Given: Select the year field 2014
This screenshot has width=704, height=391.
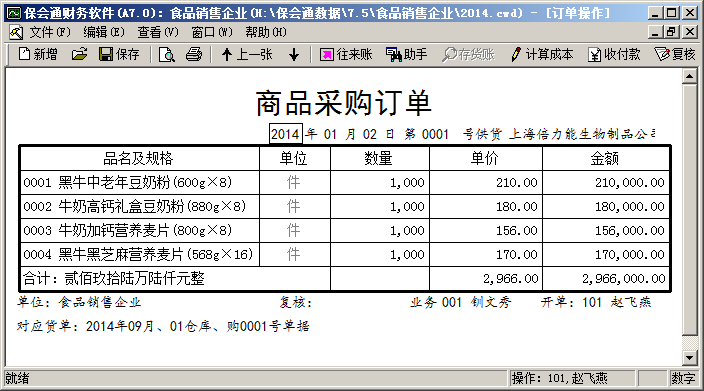Looking at the screenshot, I should (x=286, y=134).
